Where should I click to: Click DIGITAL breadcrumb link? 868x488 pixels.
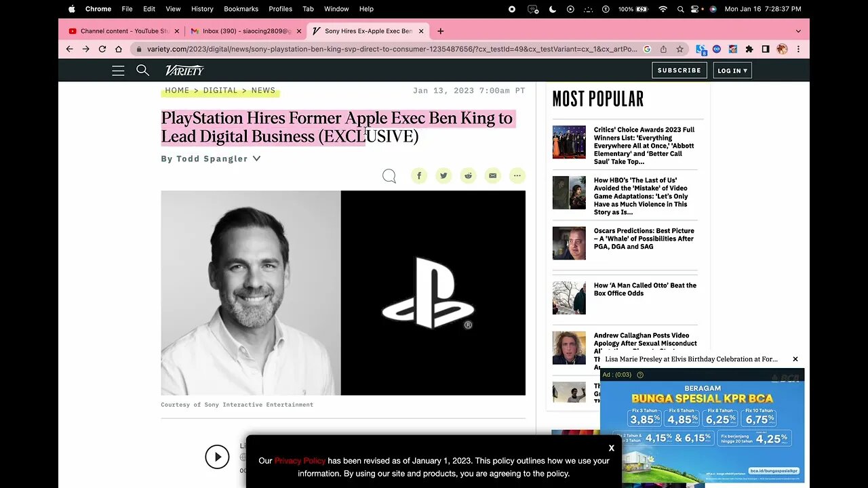(x=220, y=90)
